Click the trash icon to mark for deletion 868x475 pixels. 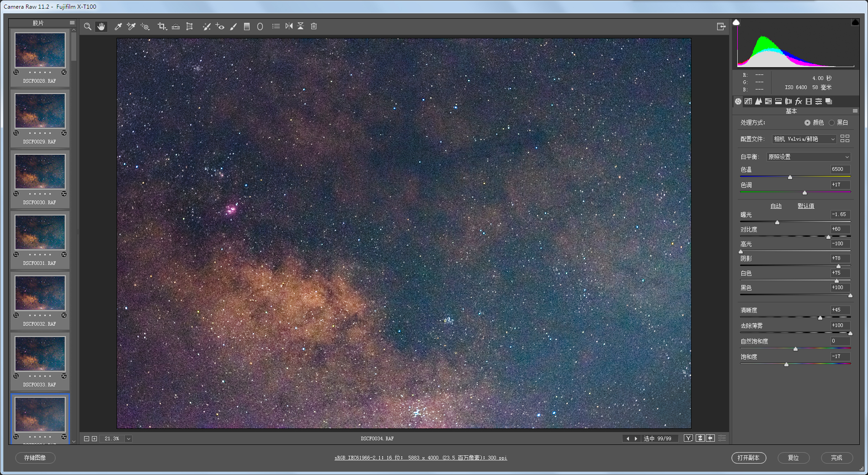(x=314, y=26)
